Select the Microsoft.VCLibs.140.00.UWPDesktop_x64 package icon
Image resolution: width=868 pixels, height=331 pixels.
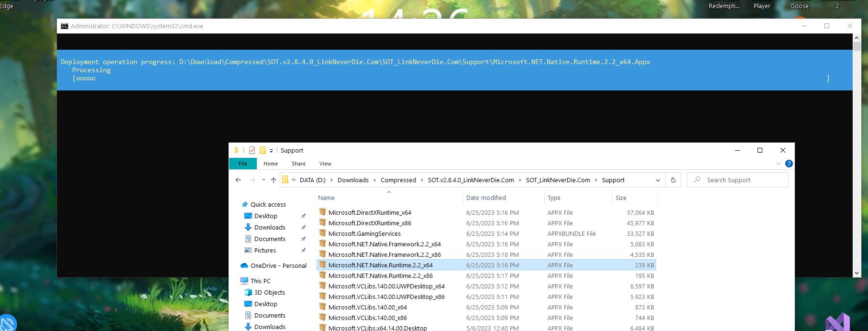click(323, 286)
